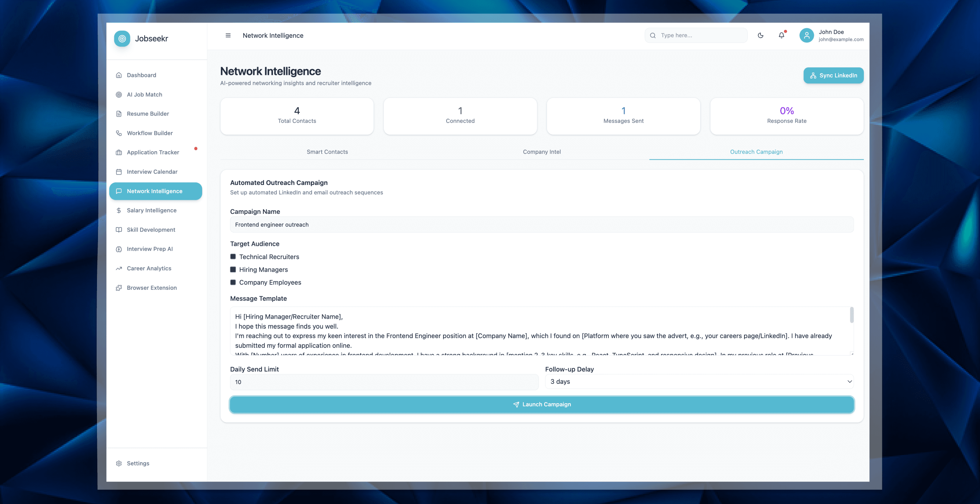Enable the Company Employees checkbox
Viewport: 980px width, 504px height.
(x=233, y=282)
